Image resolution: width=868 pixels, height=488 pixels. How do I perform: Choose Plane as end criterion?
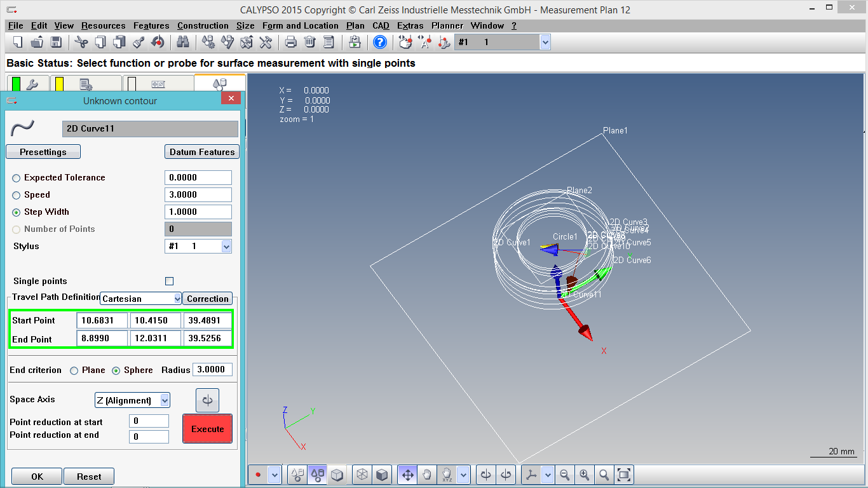[x=74, y=370]
